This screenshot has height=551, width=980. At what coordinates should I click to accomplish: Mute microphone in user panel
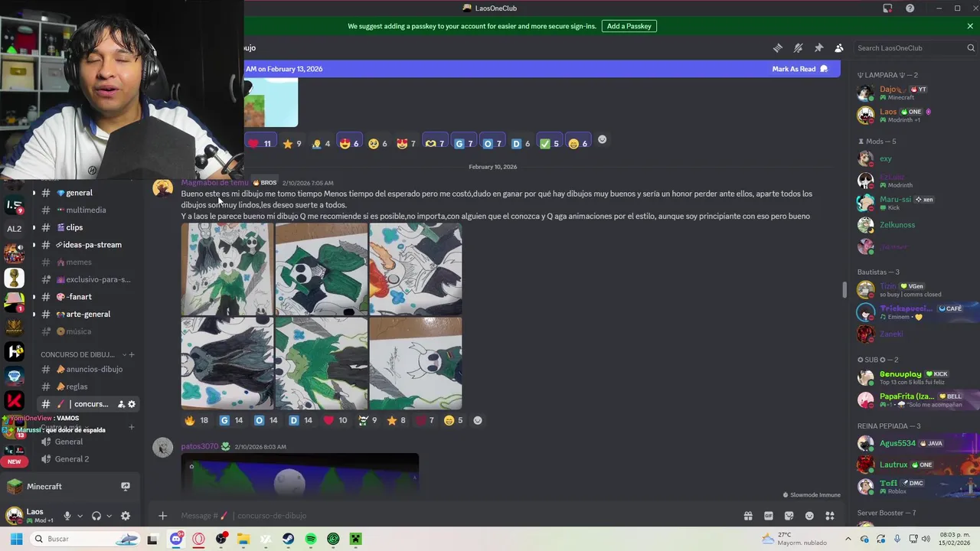coord(67,516)
